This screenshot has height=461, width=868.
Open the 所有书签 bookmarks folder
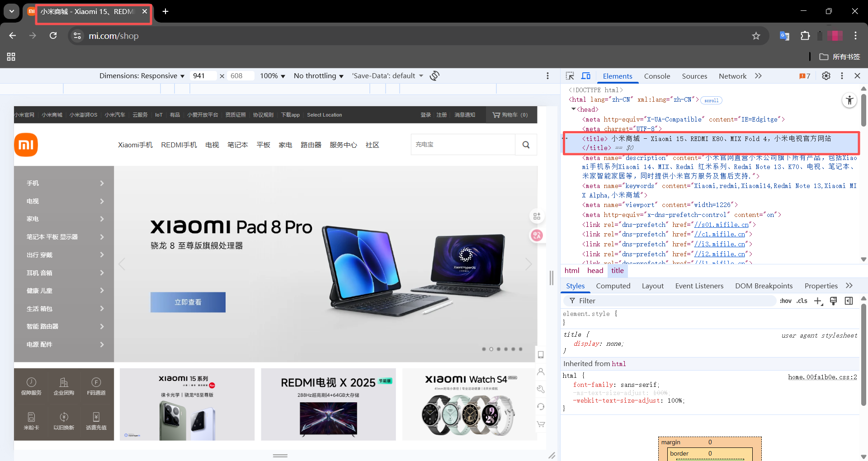tap(840, 57)
